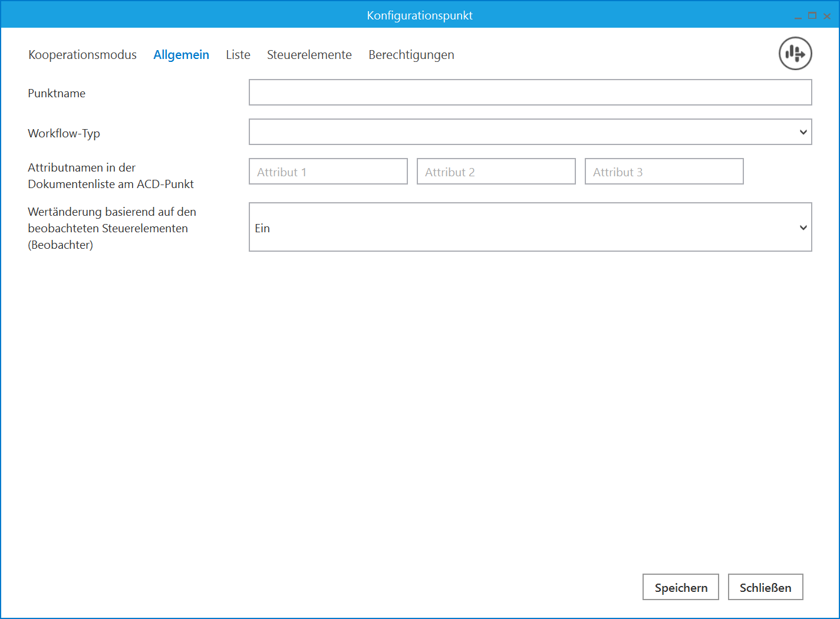Show the Berechtigungen tab
This screenshot has height=619, width=840.
pyautogui.click(x=411, y=55)
